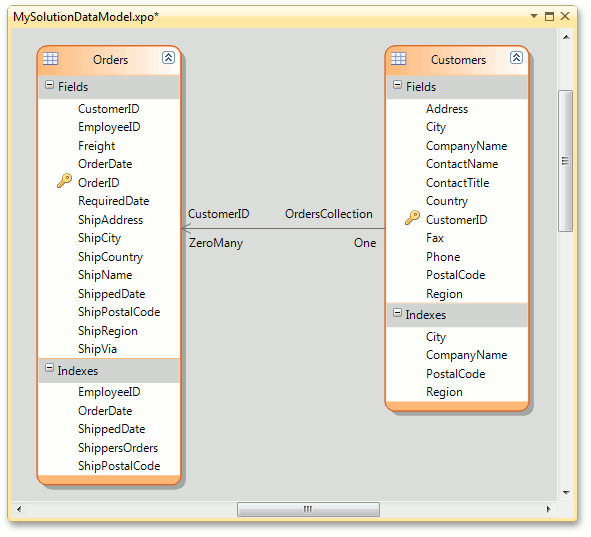Collapse the Orders Fields section
This screenshot has height=537, width=591.
pyautogui.click(x=49, y=85)
